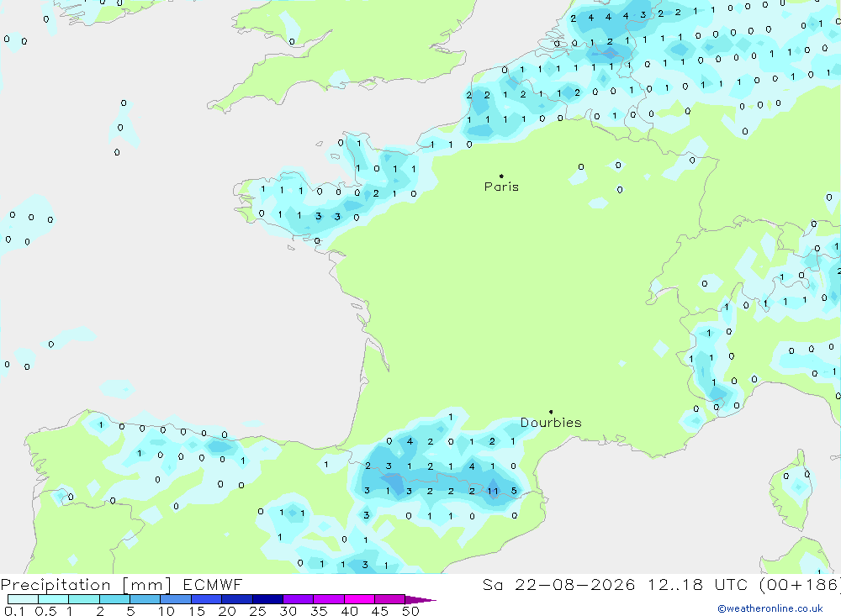Screen dimensions: 841x616
Task: Select the 40–45 mm magenta legend swatch
Action: tap(359, 599)
